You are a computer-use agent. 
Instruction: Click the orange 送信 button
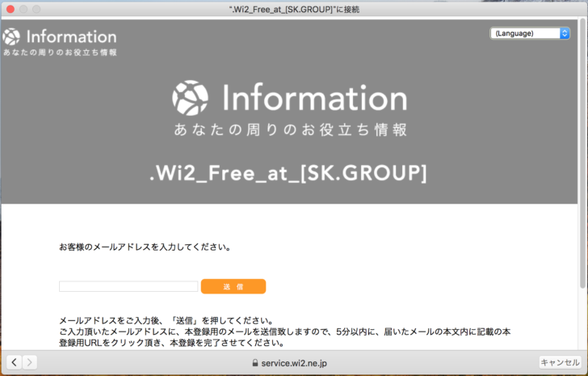pos(233,286)
